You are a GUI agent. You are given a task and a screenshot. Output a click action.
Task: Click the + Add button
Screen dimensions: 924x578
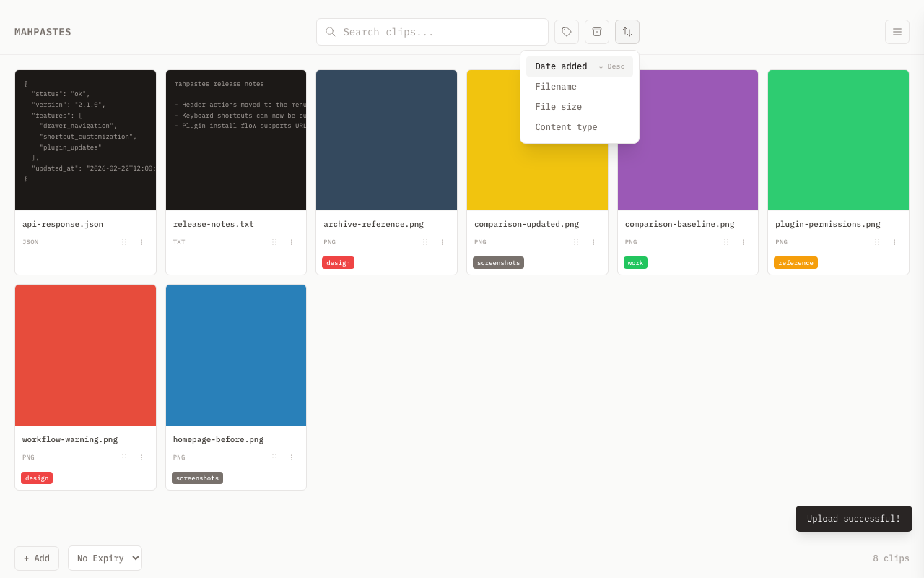37,558
